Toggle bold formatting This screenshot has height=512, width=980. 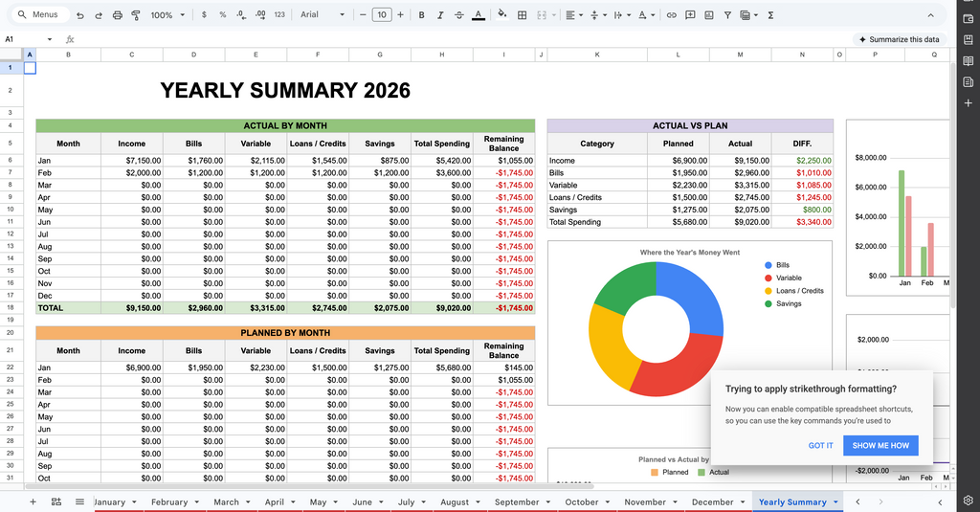coord(421,15)
